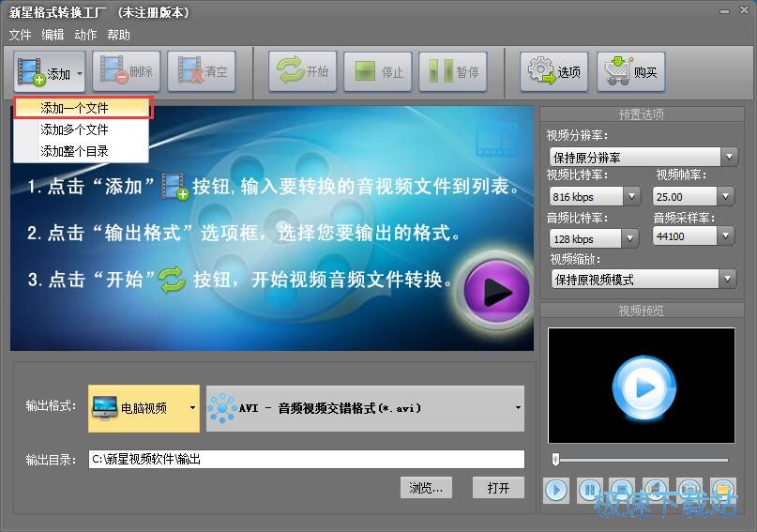Click the round play icon under preview slider
The width and height of the screenshot is (757, 532).
[556, 490]
